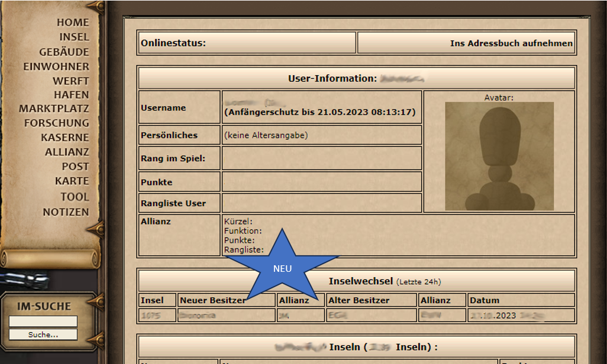Screen dimensions: 607x364
Task: Open the EINWOHNER section
Action: pyautogui.click(x=56, y=67)
